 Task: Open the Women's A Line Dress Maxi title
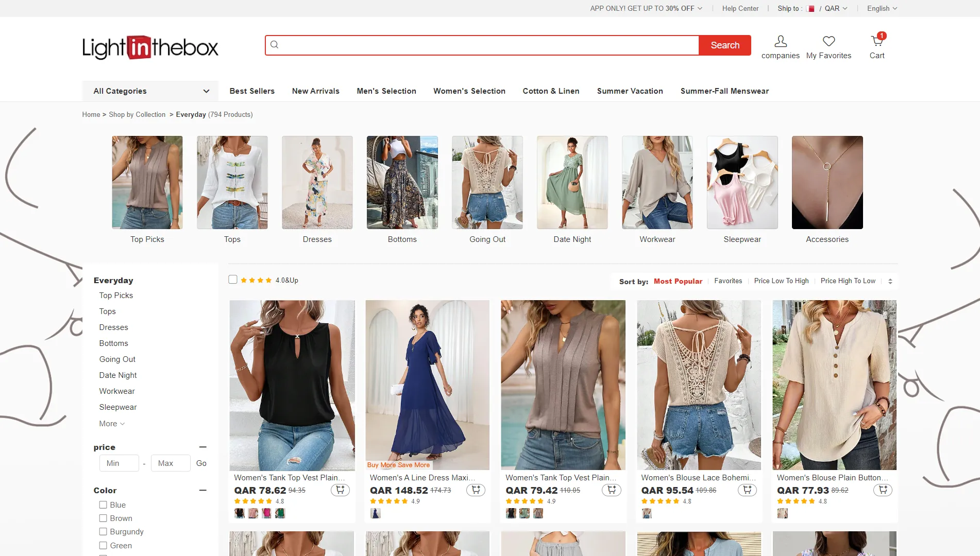point(423,478)
